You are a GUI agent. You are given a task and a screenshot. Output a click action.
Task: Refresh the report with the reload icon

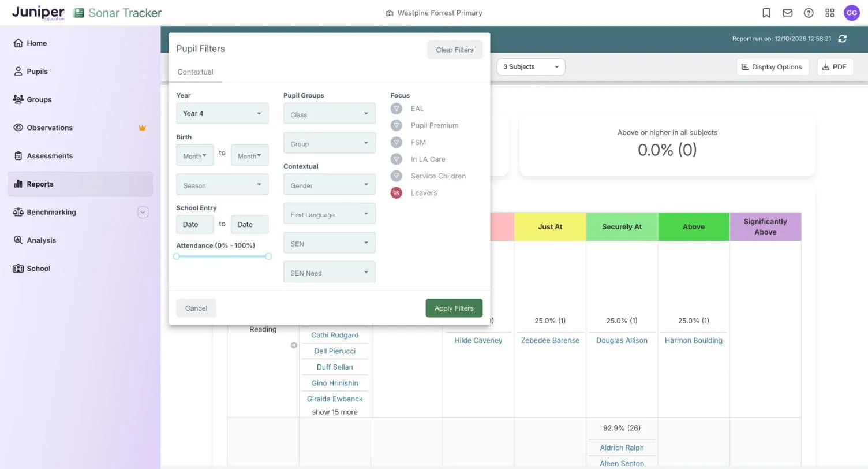pos(843,39)
